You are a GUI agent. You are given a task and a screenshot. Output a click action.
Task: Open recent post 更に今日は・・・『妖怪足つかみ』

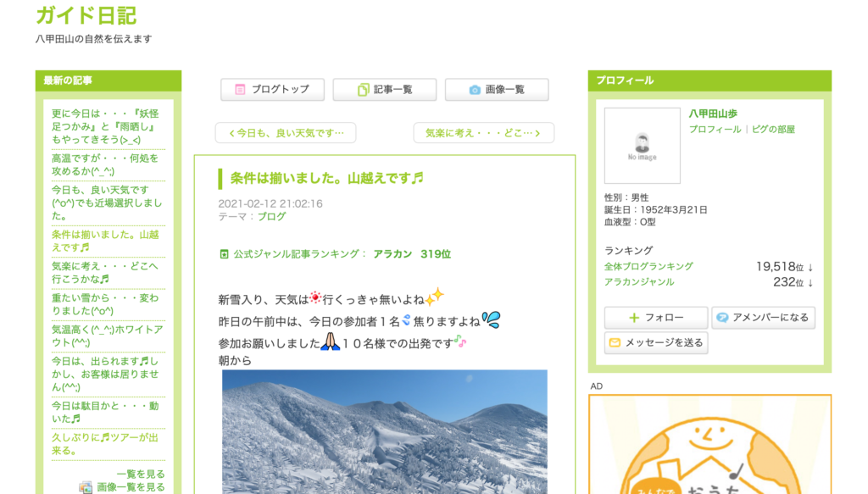tap(106, 127)
